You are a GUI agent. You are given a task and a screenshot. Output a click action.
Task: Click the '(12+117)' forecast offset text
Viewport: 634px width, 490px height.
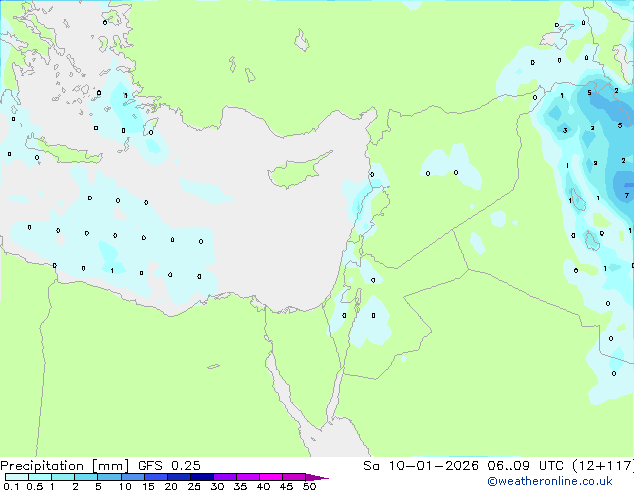(x=603, y=466)
